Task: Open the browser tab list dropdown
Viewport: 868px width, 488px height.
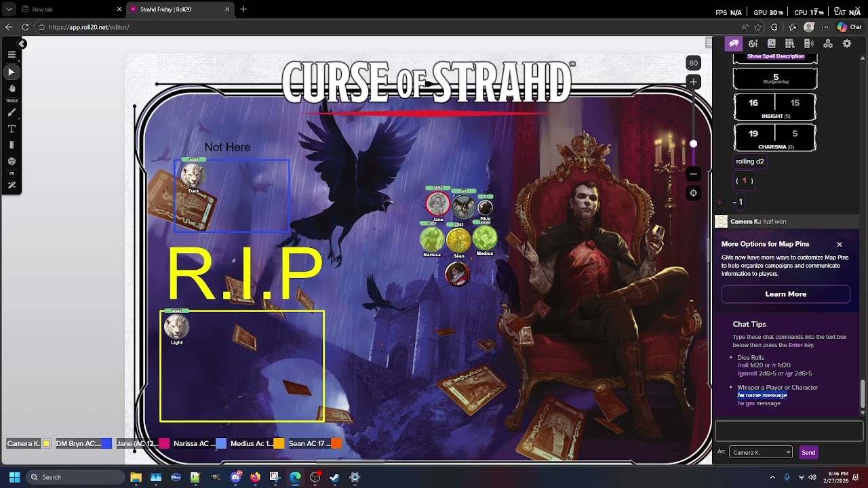Action: 9,9
